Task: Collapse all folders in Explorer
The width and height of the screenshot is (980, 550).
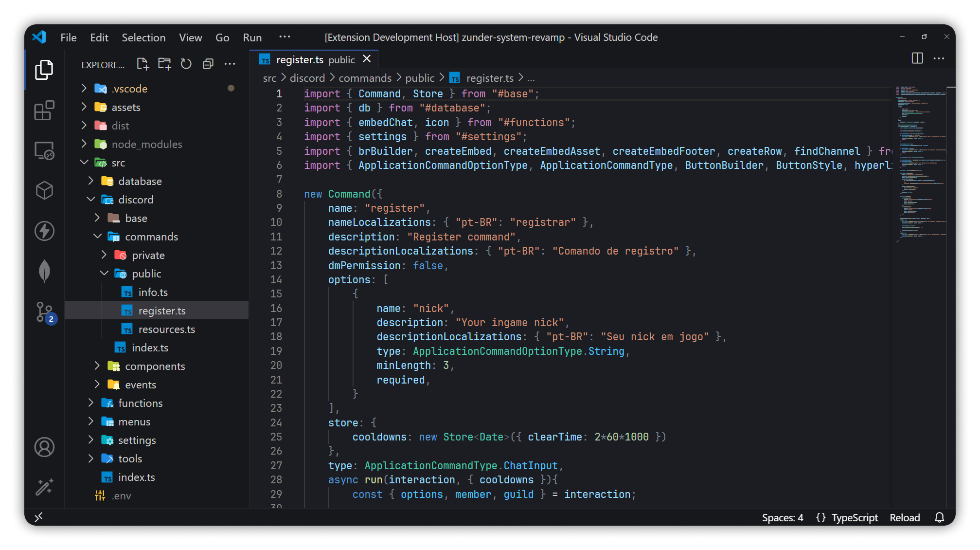Action: coord(208,64)
